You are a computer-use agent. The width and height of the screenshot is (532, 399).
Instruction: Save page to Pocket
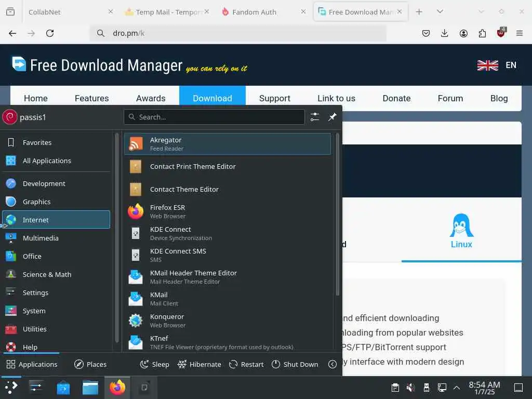click(426, 33)
